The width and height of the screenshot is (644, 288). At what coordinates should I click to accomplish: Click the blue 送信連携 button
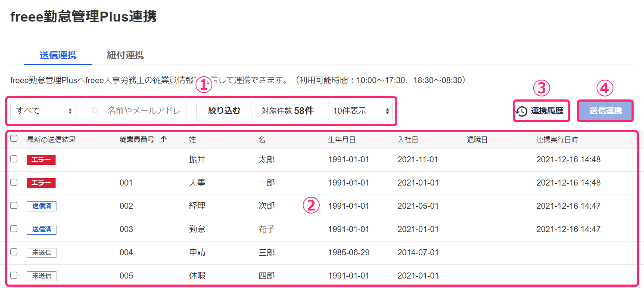(x=605, y=111)
